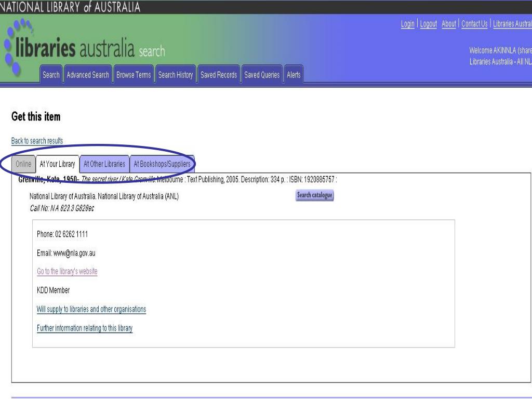Open the Contact Us link
Viewport: 532px width, 399px height.
click(x=474, y=24)
